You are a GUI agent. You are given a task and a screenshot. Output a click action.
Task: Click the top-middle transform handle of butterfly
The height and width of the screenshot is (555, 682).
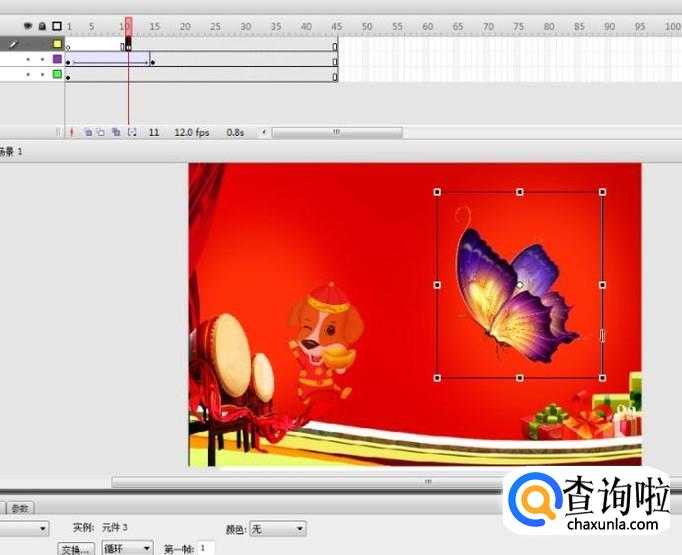pos(520,192)
